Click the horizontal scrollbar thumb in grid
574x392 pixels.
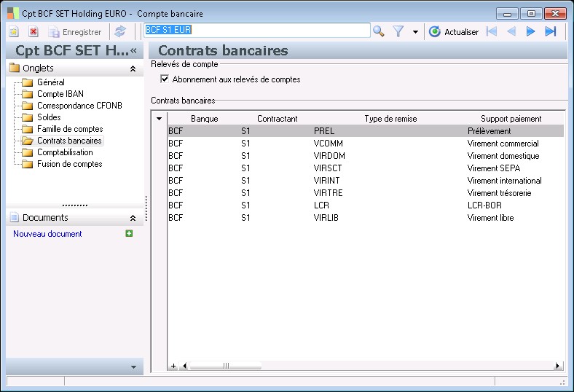226,366
